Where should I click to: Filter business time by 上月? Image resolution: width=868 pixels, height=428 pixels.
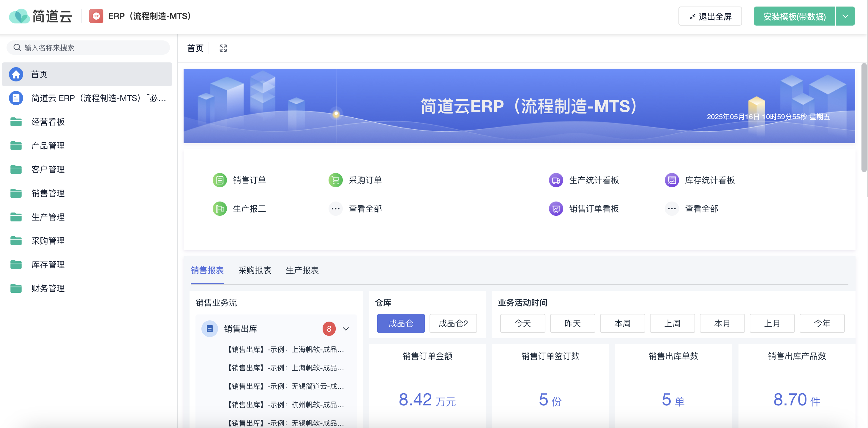coord(772,323)
